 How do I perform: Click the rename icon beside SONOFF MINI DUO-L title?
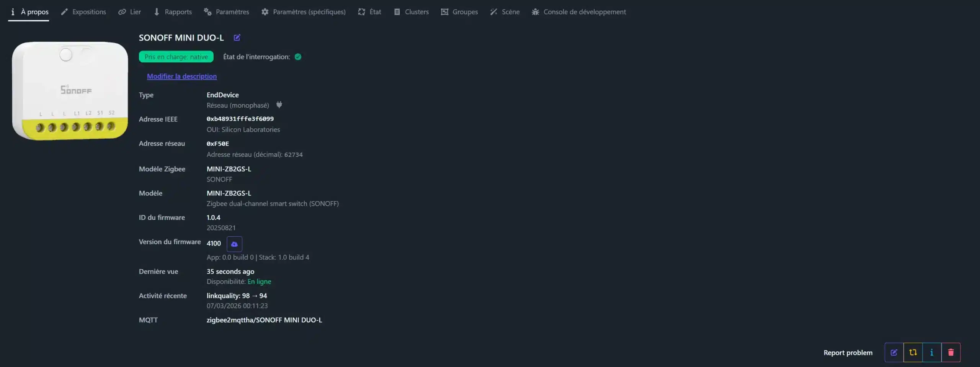click(237, 38)
